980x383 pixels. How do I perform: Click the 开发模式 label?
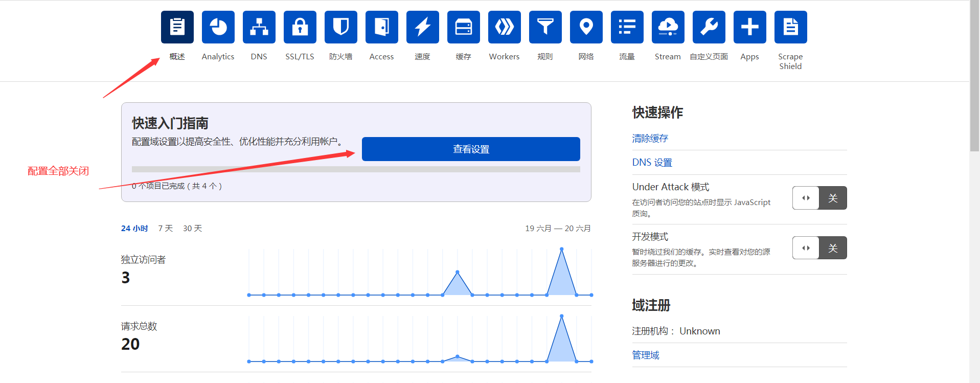[x=650, y=237]
